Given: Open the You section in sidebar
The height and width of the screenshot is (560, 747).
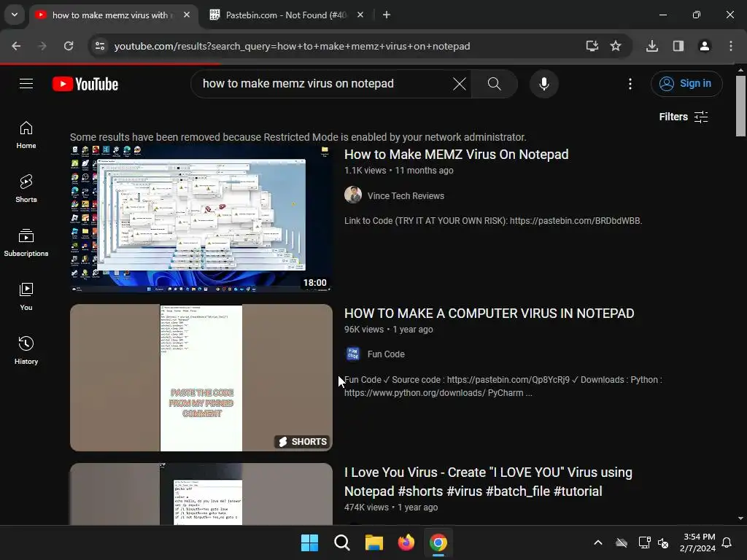Looking at the screenshot, I should (x=26, y=296).
